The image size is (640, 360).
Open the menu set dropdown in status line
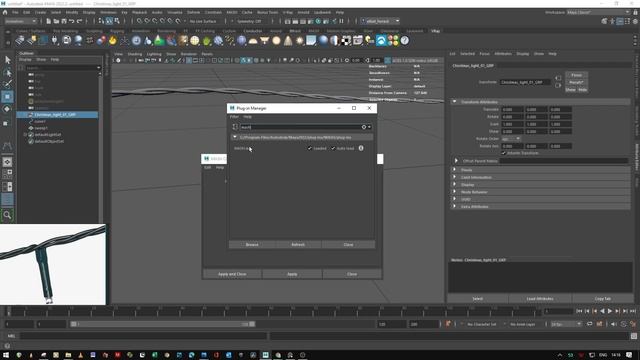tap(20, 21)
